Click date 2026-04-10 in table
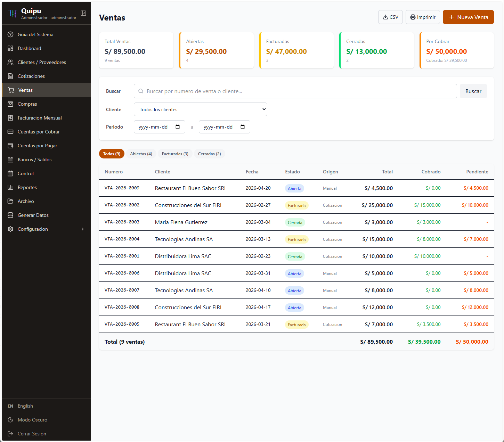 click(x=258, y=290)
